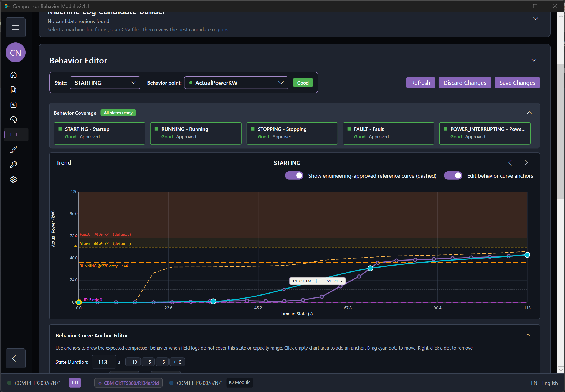The image size is (565, 392).
Task: Decrease state duration with −5 button
Action: pyautogui.click(x=148, y=362)
